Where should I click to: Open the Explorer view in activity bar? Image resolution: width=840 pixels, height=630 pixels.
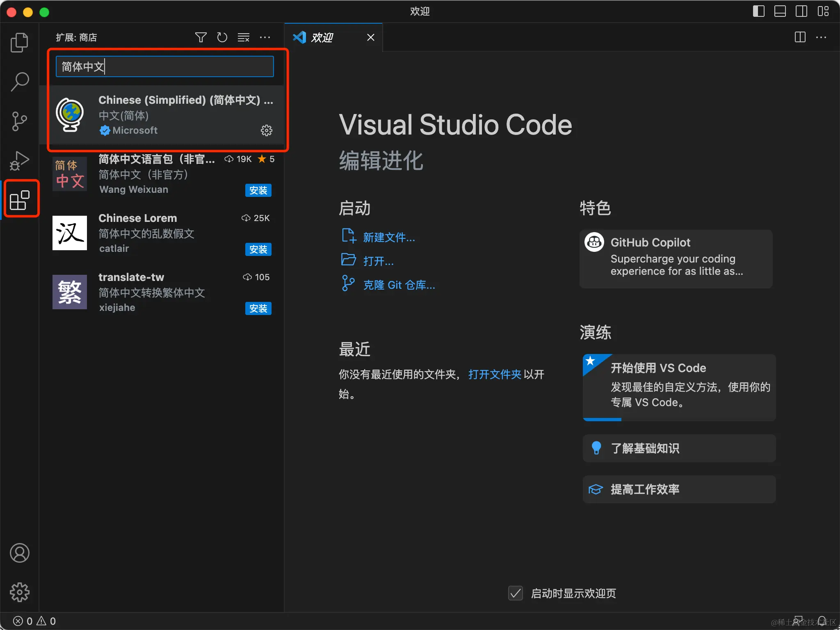19,43
